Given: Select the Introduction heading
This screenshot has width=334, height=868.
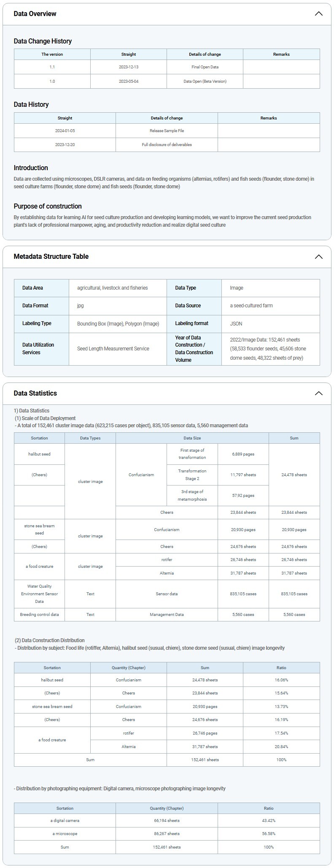Looking at the screenshot, I should pyautogui.click(x=31, y=168).
